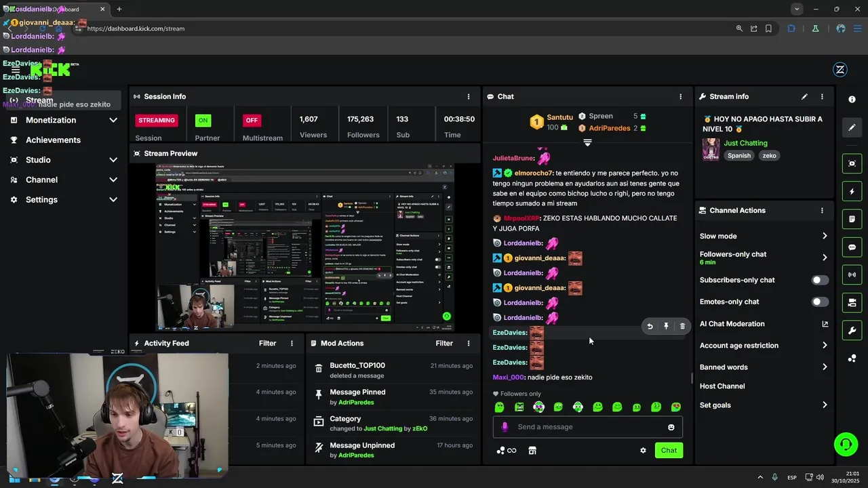The image size is (868, 488).
Task: Click the pencil edit icon in the right sidebar
Action: click(x=852, y=127)
